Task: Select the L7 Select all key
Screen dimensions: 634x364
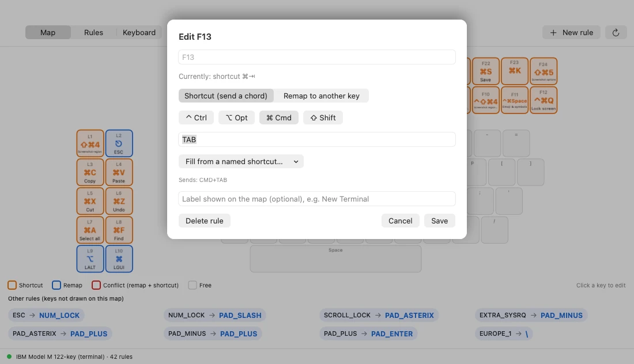Action: 90,230
